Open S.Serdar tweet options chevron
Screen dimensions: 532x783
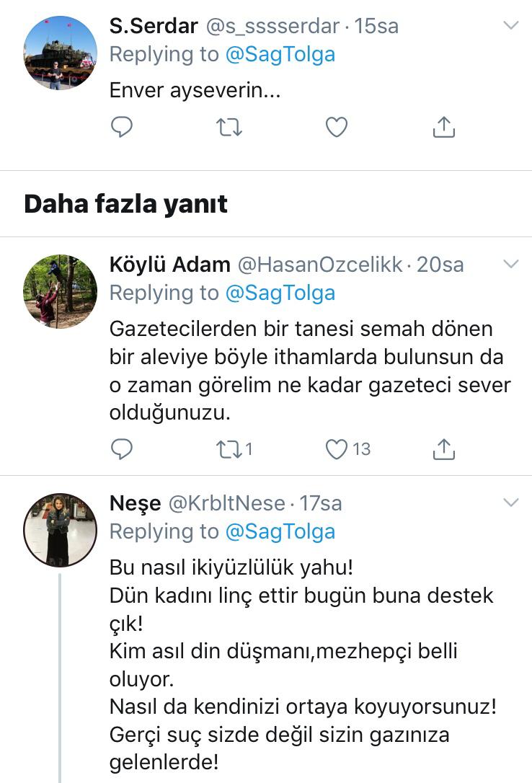coord(510,26)
